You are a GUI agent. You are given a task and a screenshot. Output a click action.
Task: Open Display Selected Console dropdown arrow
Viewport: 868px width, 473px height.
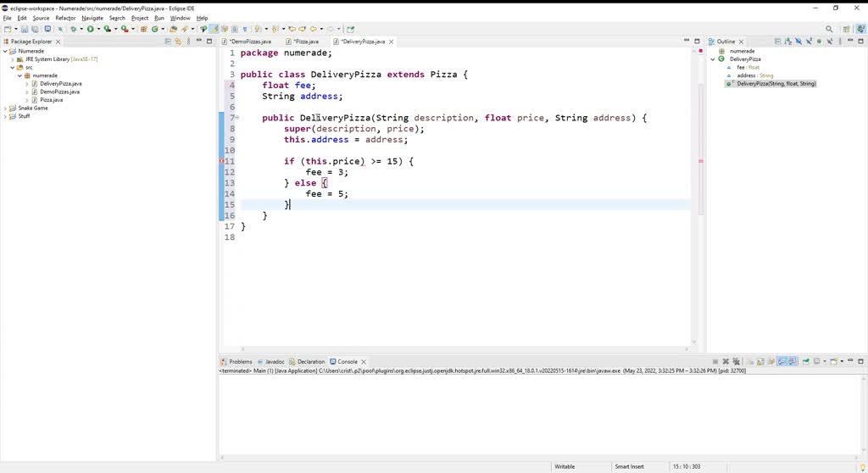[x=824, y=361]
